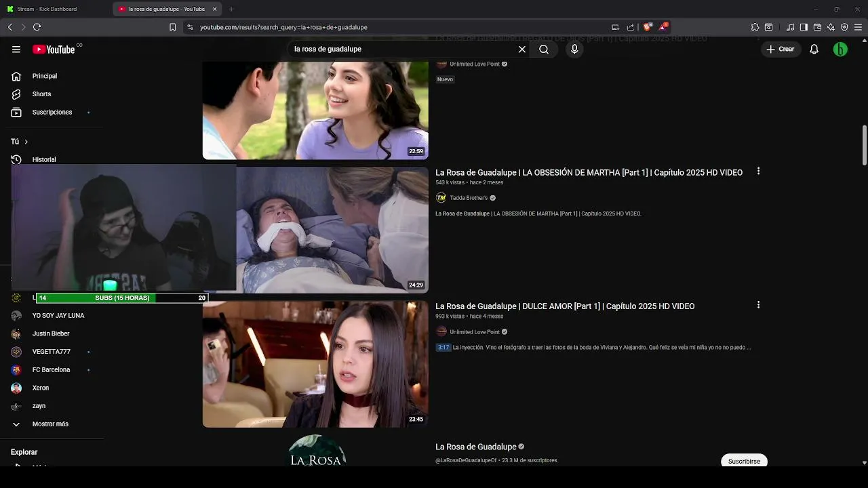The width and height of the screenshot is (868, 488).
Task: Click the screen cast icon in address bar
Action: [x=615, y=27]
